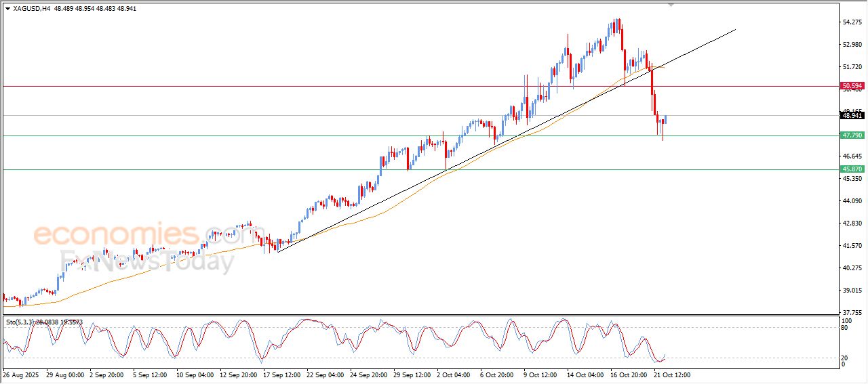Open the dropdown arrow beside XAGUSD,H4
868x384 pixels.
7,9
